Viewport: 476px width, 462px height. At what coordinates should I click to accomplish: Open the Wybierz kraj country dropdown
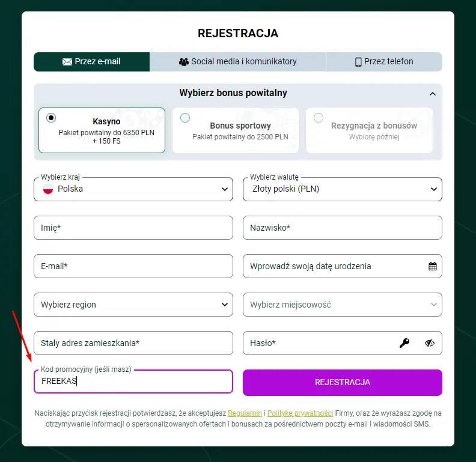tap(133, 189)
